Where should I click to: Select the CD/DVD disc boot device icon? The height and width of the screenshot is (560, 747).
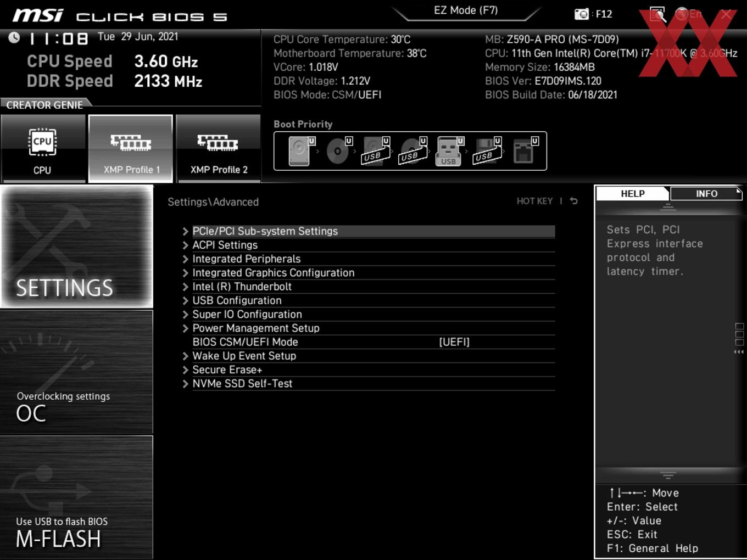[338, 151]
